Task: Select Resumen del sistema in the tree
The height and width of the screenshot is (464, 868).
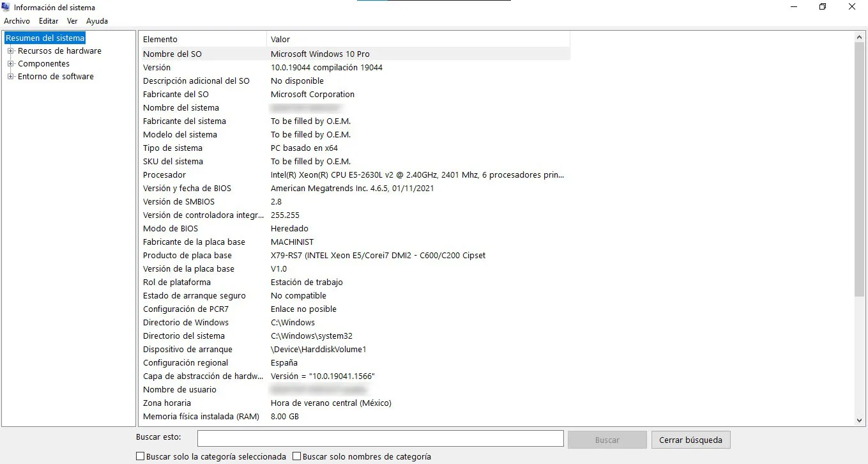Action: click(x=45, y=38)
